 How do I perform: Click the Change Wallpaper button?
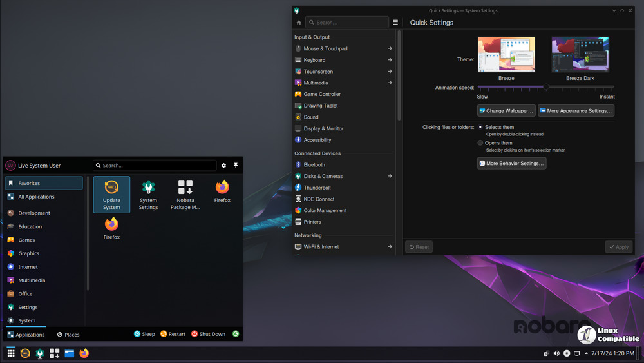click(x=506, y=111)
